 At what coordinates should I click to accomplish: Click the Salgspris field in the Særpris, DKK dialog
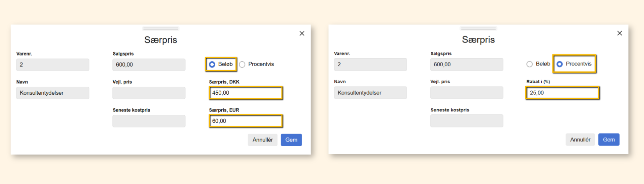pyautogui.click(x=149, y=65)
